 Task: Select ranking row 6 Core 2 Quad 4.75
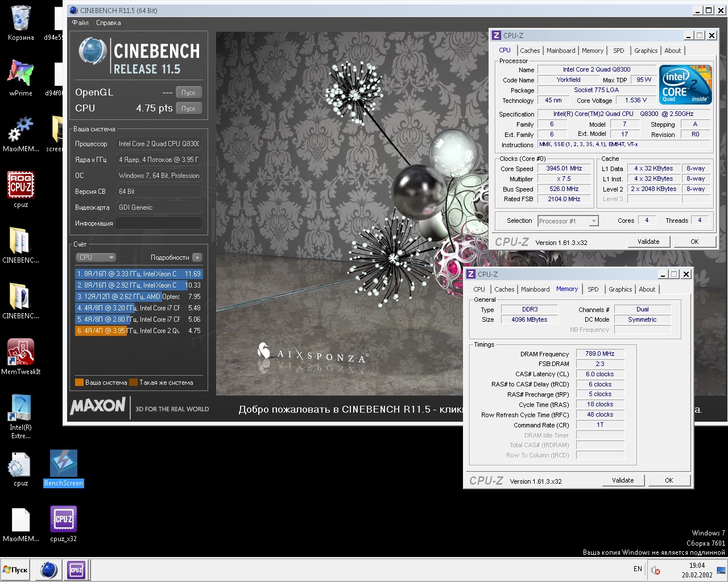(x=139, y=331)
